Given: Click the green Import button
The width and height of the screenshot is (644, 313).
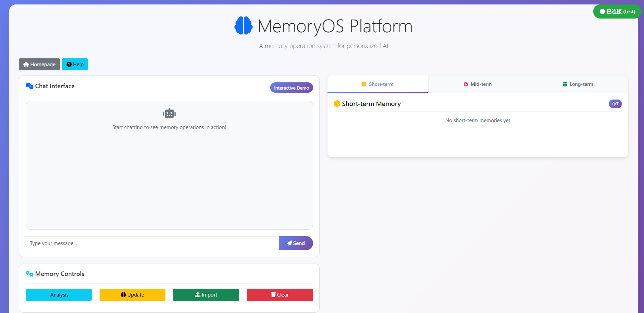Looking at the screenshot, I should click(x=206, y=295).
